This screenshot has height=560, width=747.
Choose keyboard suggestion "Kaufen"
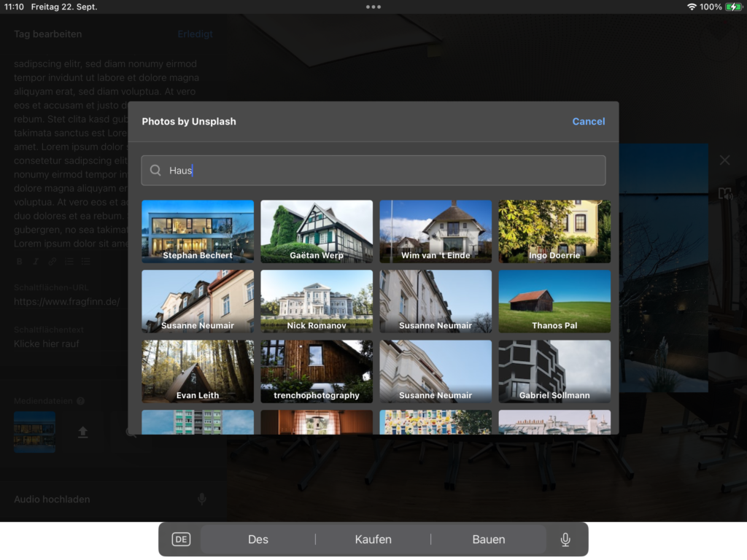(373, 540)
